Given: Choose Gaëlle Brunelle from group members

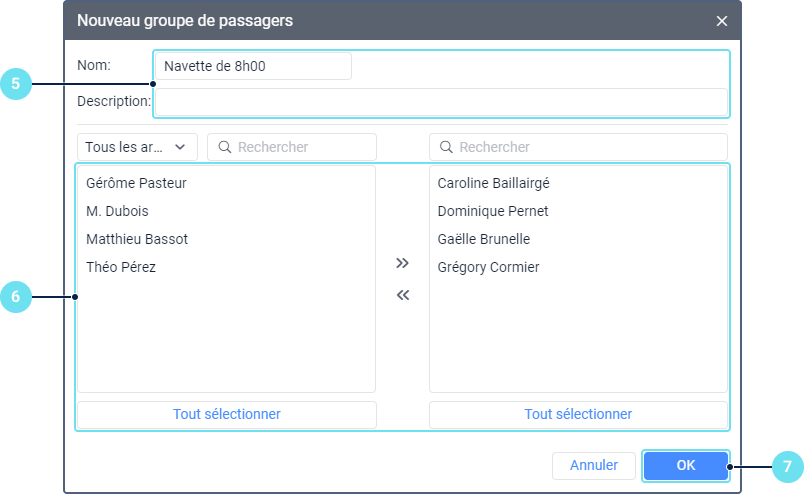Looking at the screenshot, I should 484,239.
